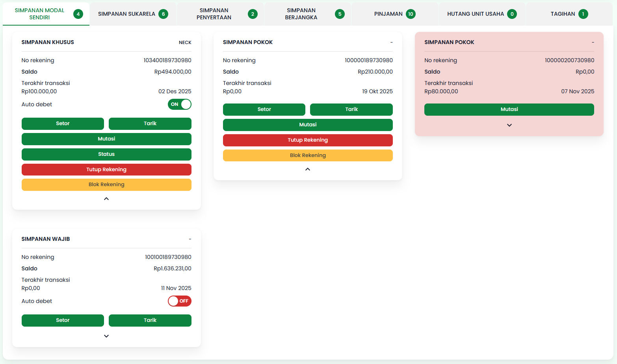View Mutasi of pink Simpanan Pokok card
The height and width of the screenshot is (364, 617).
(x=509, y=109)
